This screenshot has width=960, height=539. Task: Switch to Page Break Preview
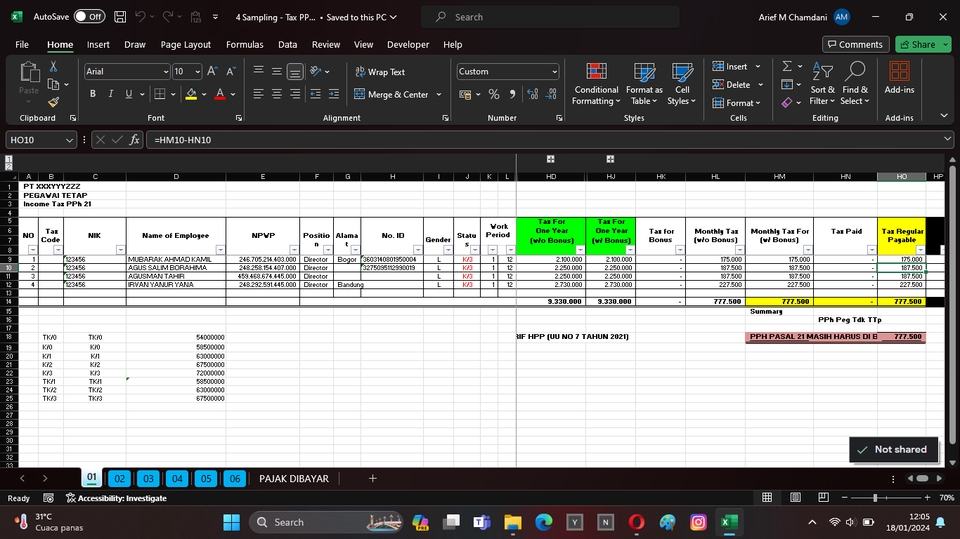tap(823, 497)
